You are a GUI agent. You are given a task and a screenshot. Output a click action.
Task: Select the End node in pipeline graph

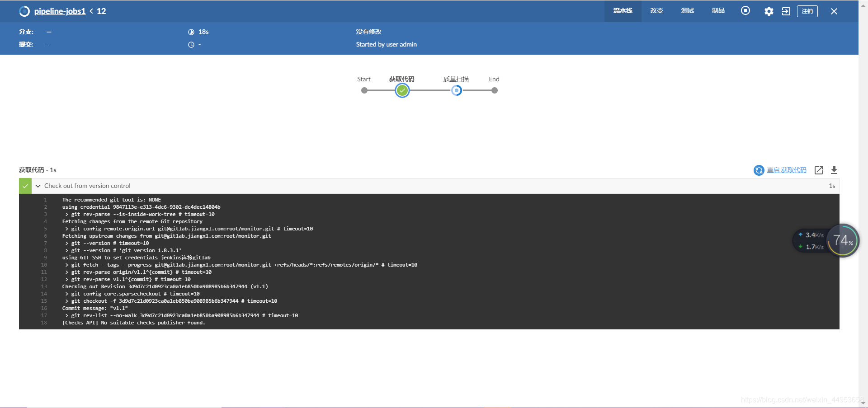tap(495, 90)
